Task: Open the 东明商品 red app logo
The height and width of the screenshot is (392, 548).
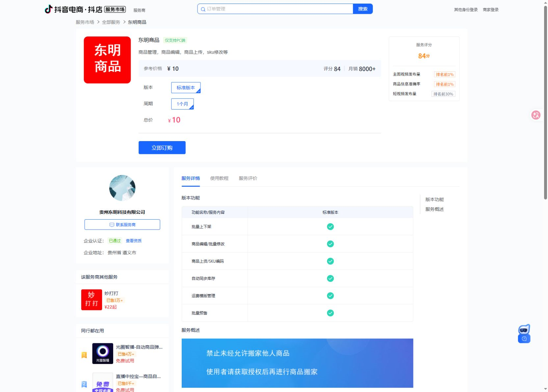Action: pos(107,60)
